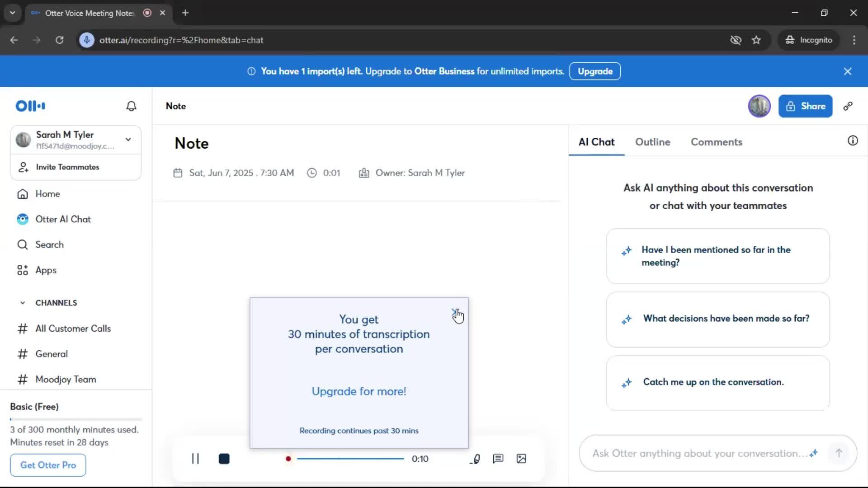Select 'Have I been mentioned so far' suggestion
Screen dimensions: 868x488
(718, 256)
